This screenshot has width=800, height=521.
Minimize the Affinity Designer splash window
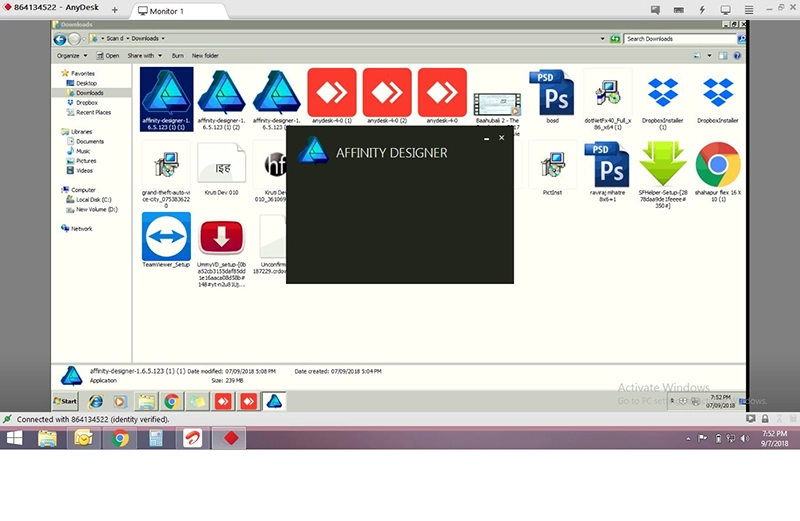coord(486,138)
